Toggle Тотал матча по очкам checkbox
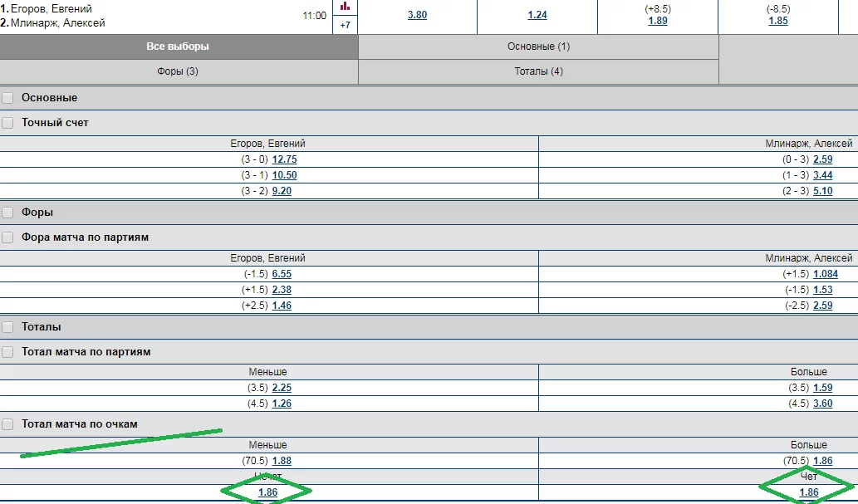This screenshot has width=858, height=504. point(7,424)
